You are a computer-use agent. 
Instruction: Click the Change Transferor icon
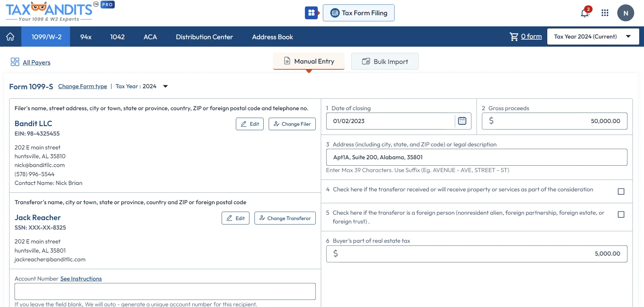pyautogui.click(x=262, y=218)
